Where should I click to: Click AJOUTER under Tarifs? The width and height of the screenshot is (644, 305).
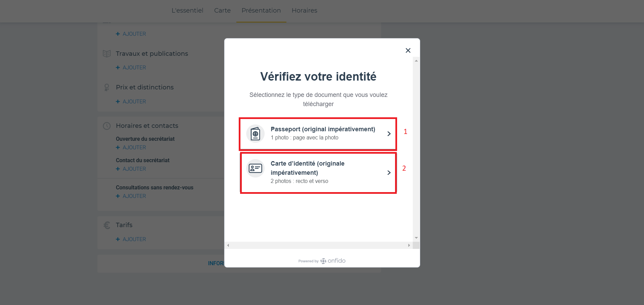click(x=131, y=239)
